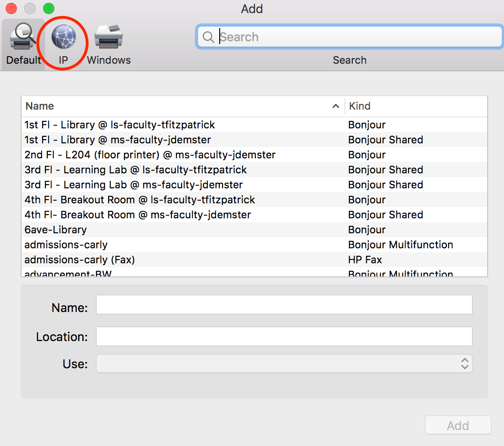The image size is (504, 446).
Task: Click in the Search field
Action: [x=356, y=37]
